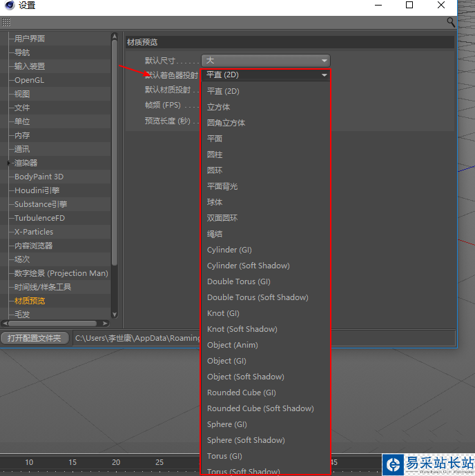The width and height of the screenshot is (475, 476).
Task: Open the 输入装置 settings category
Action: click(30, 66)
